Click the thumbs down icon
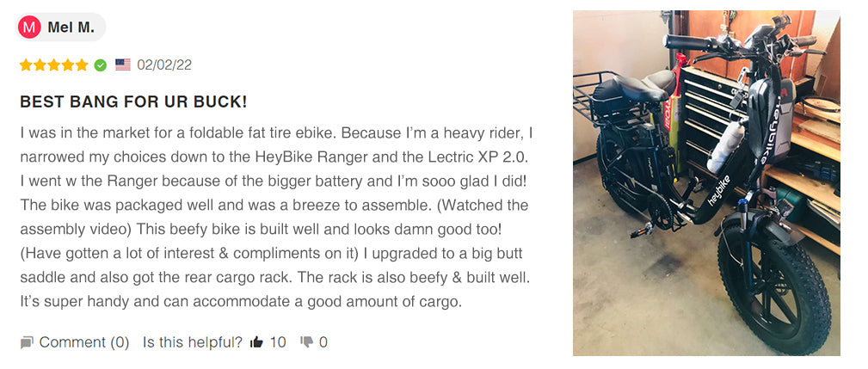The height and width of the screenshot is (369, 868). [x=306, y=342]
